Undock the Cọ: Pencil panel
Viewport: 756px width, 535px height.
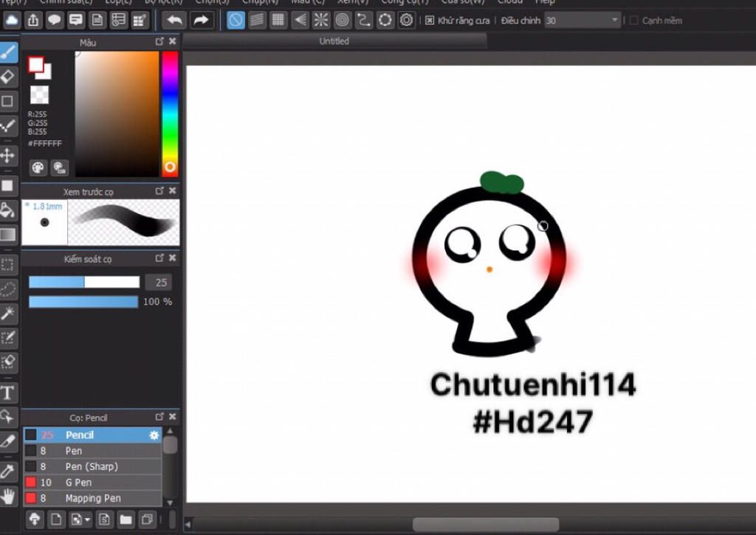159,417
